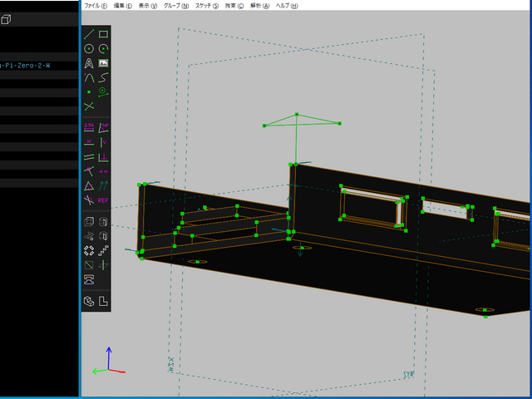Viewport: 532px width, 399px height.
Task: Open the スケッチ (Sketch) menu
Action: [x=207, y=5]
